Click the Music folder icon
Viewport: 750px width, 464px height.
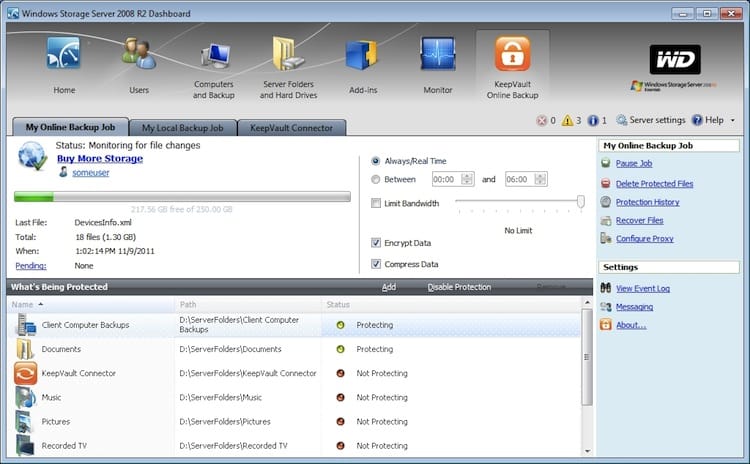point(25,398)
